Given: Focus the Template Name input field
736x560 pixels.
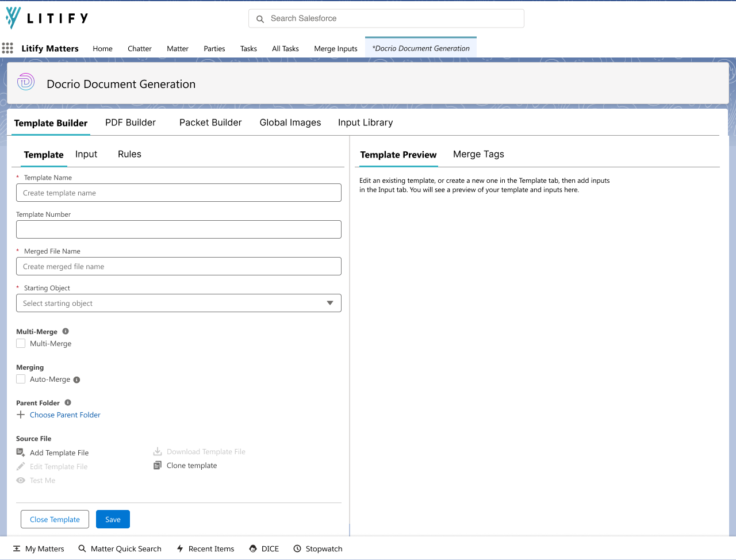Looking at the screenshot, I should click(179, 193).
